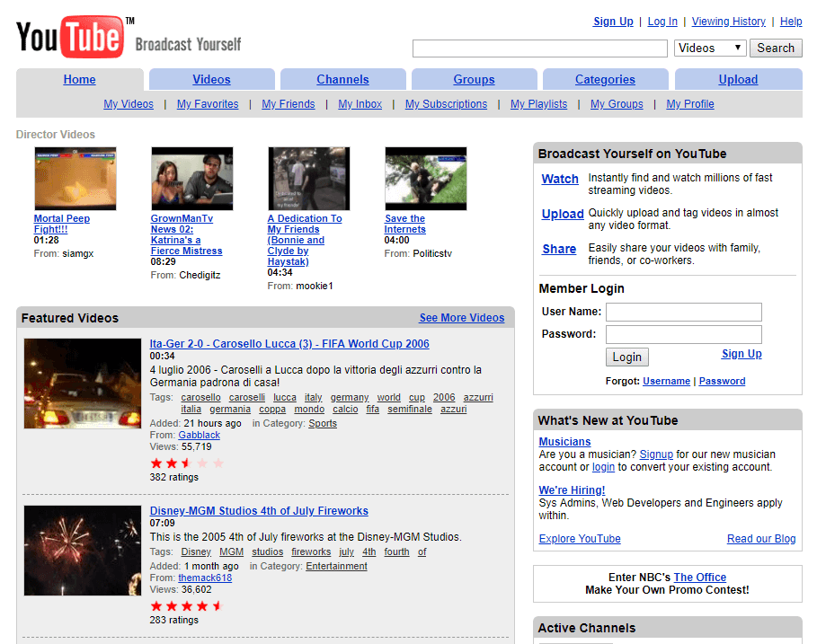Click the musician Signup link
The width and height of the screenshot is (817, 644).
tap(656, 454)
